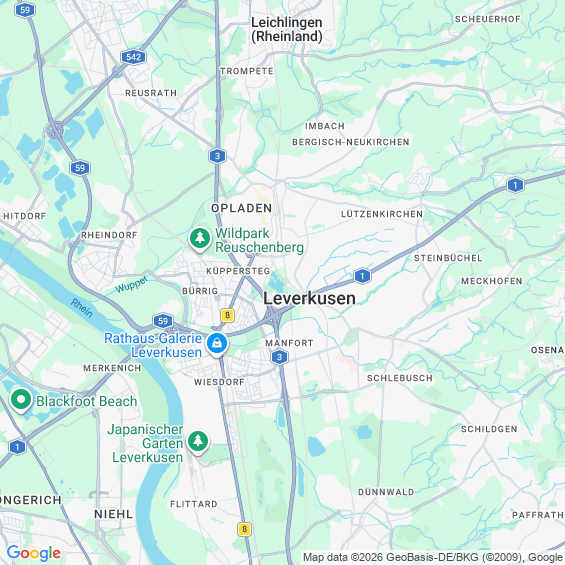Click the Google logo
Viewport: 565px width, 565px height.
click(x=34, y=553)
